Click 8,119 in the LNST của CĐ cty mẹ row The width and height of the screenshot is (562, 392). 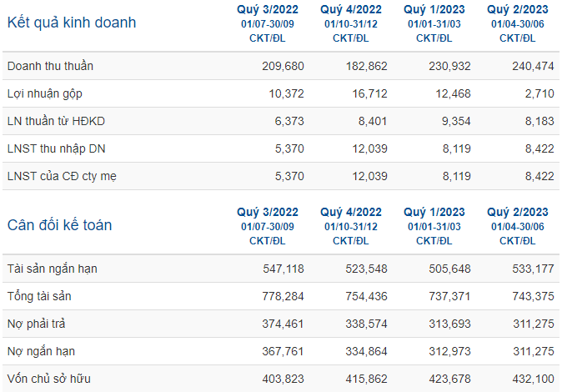(456, 177)
